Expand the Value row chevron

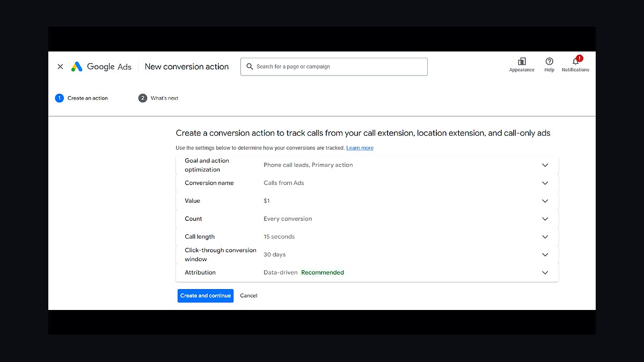545,201
